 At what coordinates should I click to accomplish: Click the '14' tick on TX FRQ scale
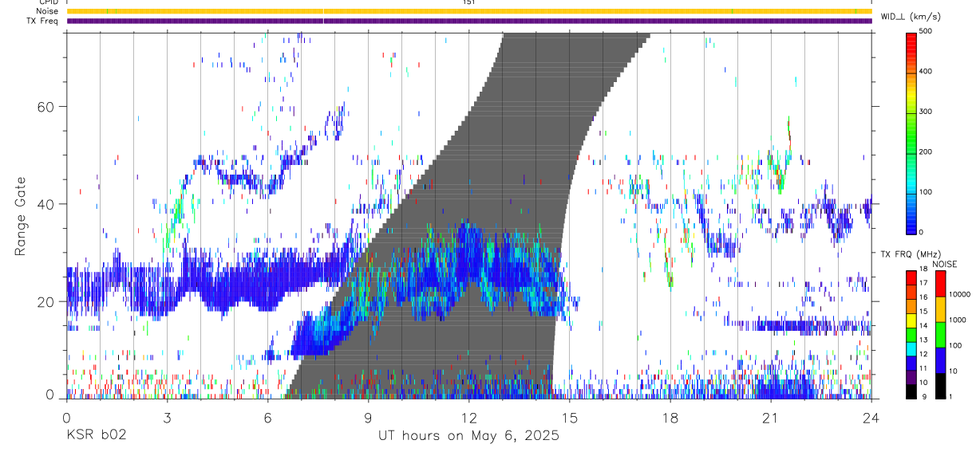click(923, 326)
